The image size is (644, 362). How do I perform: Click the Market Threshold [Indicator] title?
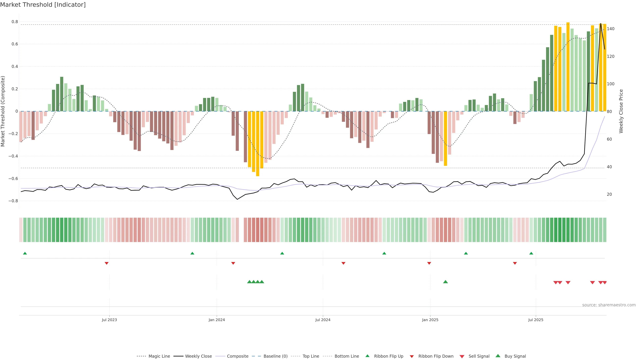pyautogui.click(x=43, y=5)
